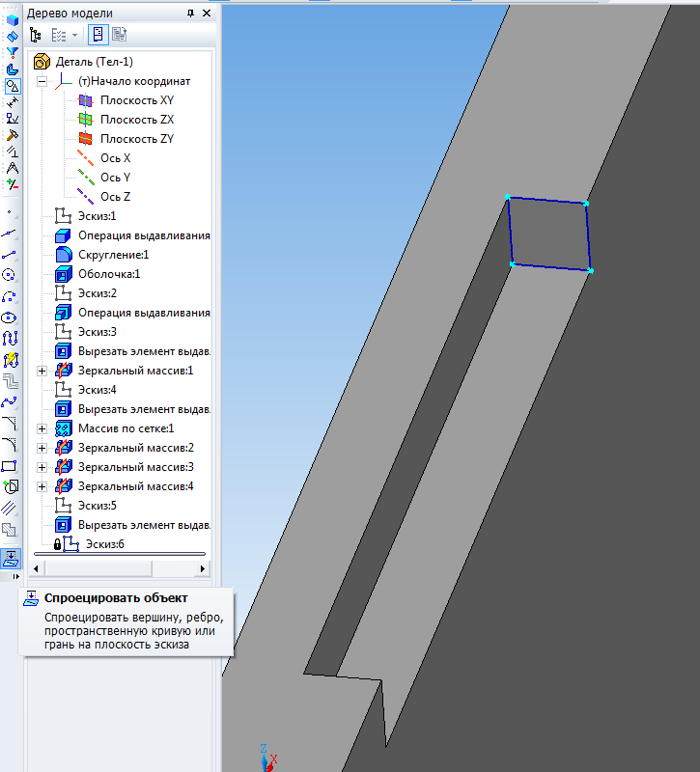This screenshot has height=772, width=700.
Task: Open the parametrization parallel-perpendicular icon
Action: [x=12, y=152]
